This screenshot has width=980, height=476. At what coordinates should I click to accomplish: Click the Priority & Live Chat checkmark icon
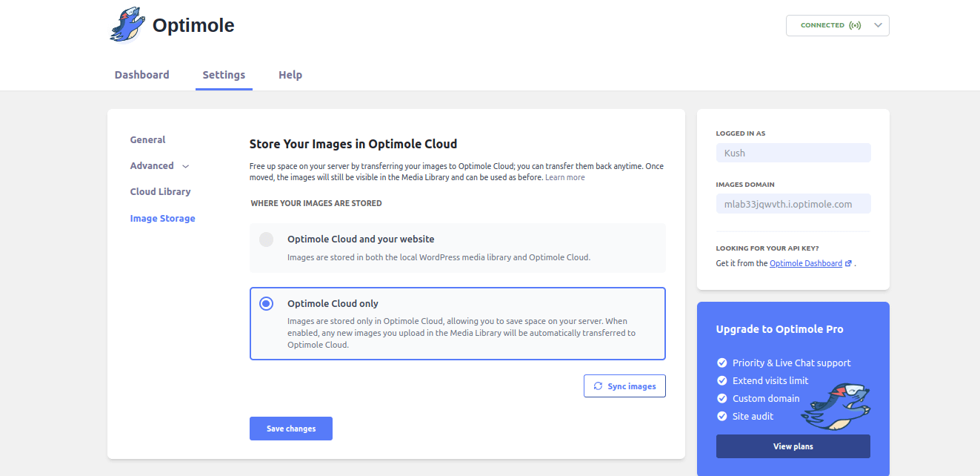pos(722,363)
